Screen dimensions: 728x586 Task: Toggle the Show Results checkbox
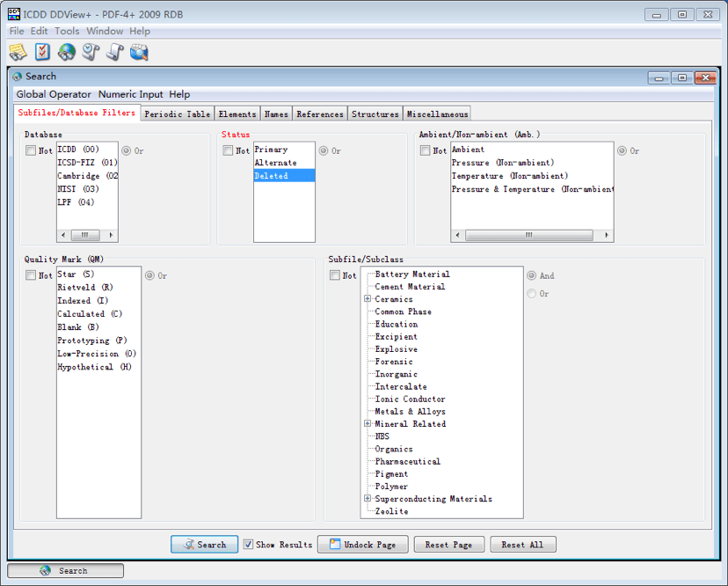248,545
